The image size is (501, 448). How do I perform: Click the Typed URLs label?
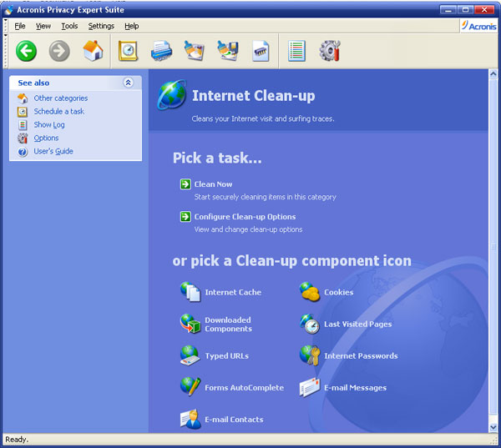tap(227, 355)
